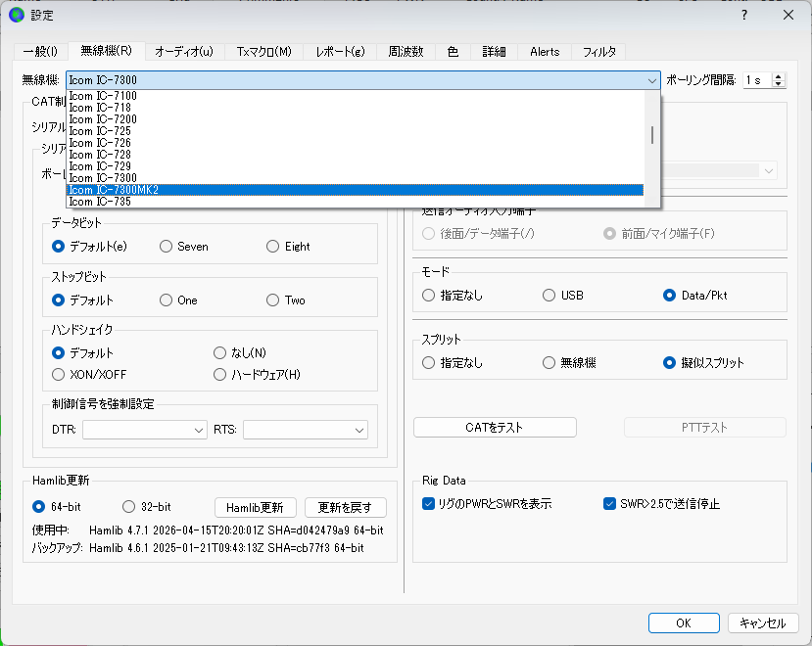The width and height of the screenshot is (812, 646).
Task: Increase polling interval with up arrow
Action: coord(778,76)
